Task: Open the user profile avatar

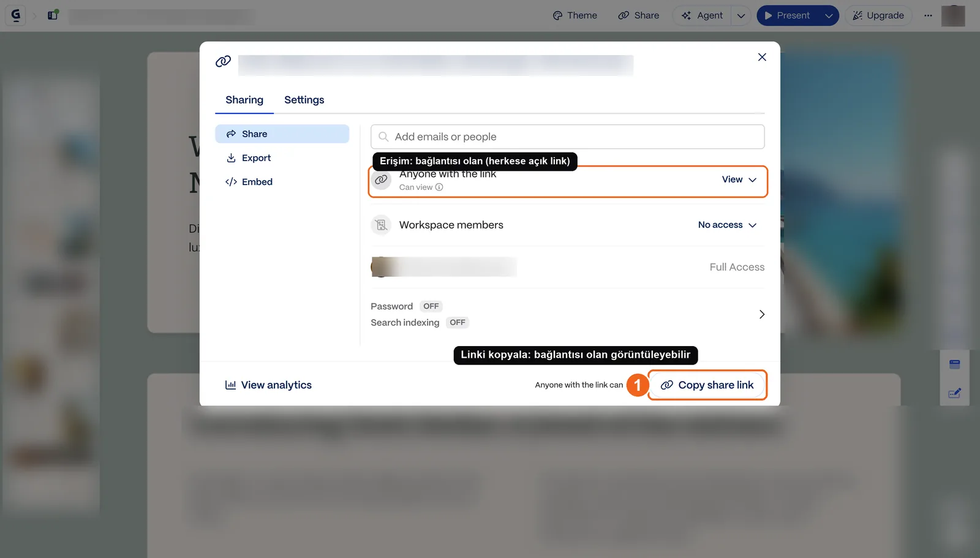Action: [x=953, y=15]
